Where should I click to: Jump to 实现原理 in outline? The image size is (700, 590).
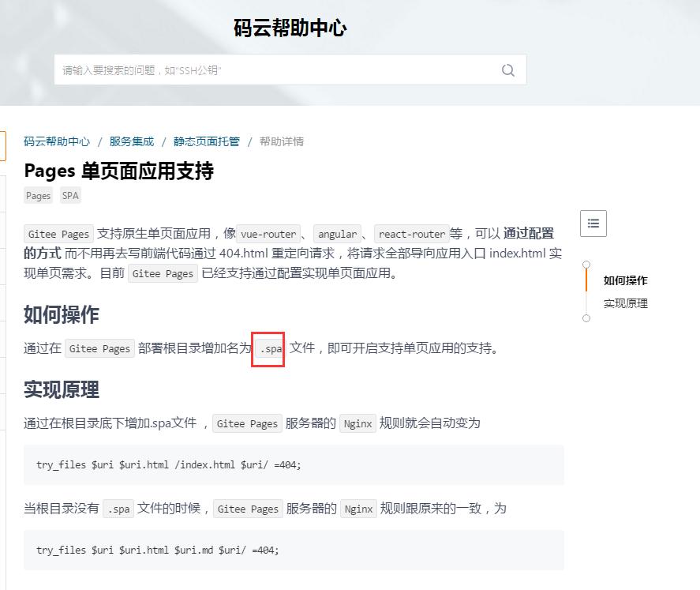click(625, 304)
